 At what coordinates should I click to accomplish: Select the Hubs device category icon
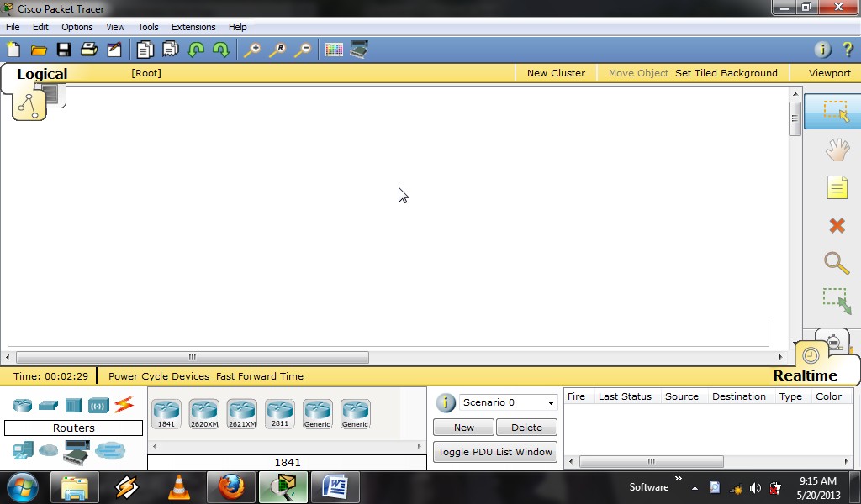[73, 405]
